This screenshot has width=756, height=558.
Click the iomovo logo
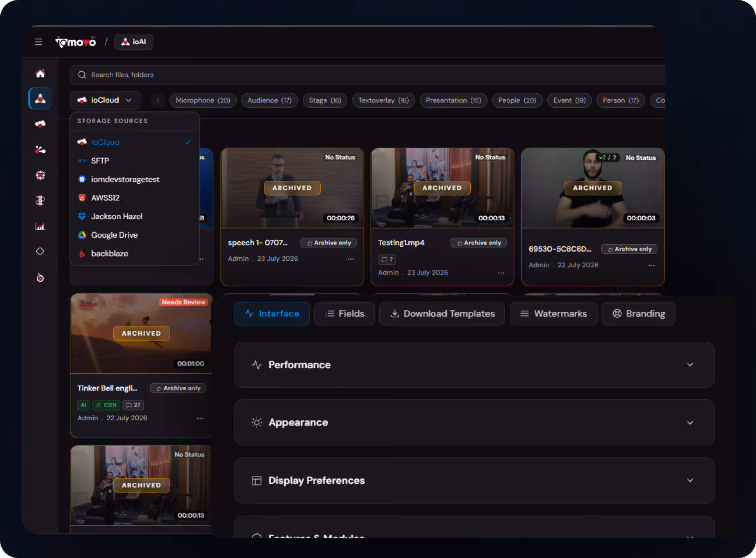coord(76,42)
